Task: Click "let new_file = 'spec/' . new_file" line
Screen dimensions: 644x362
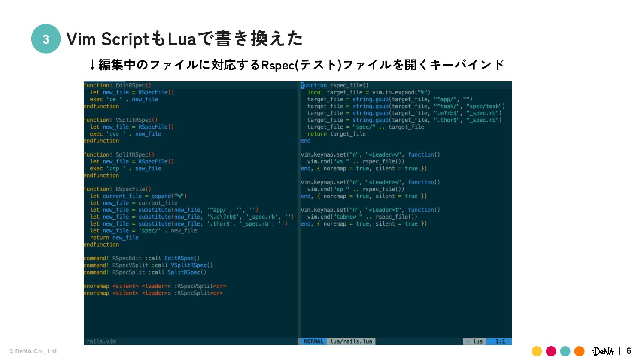Action: pos(143,231)
